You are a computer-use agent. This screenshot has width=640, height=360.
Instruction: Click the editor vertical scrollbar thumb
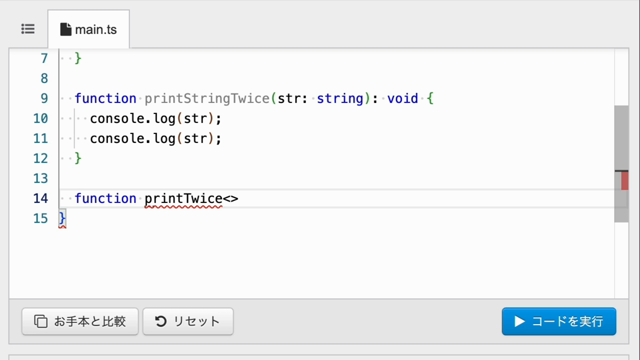coord(621,164)
